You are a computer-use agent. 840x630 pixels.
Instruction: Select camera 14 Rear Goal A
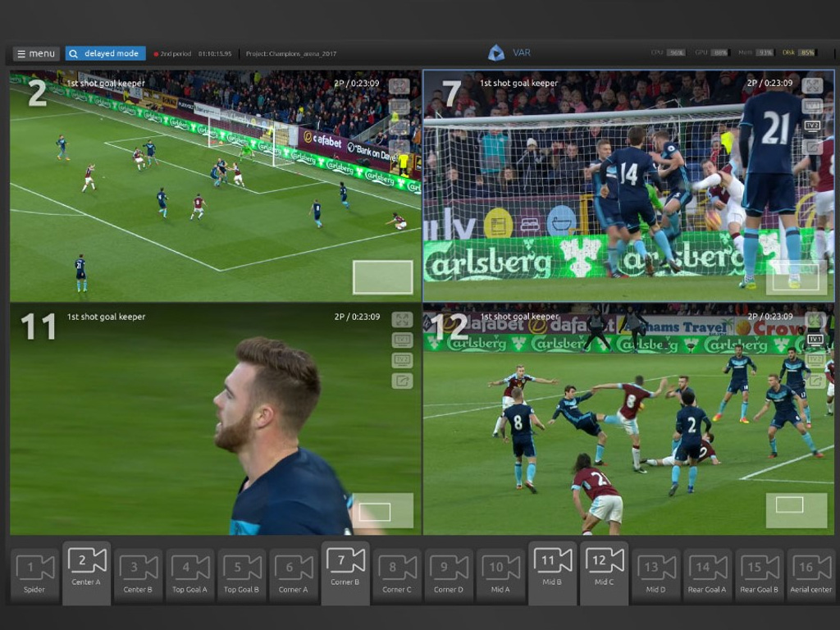[x=707, y=573]
